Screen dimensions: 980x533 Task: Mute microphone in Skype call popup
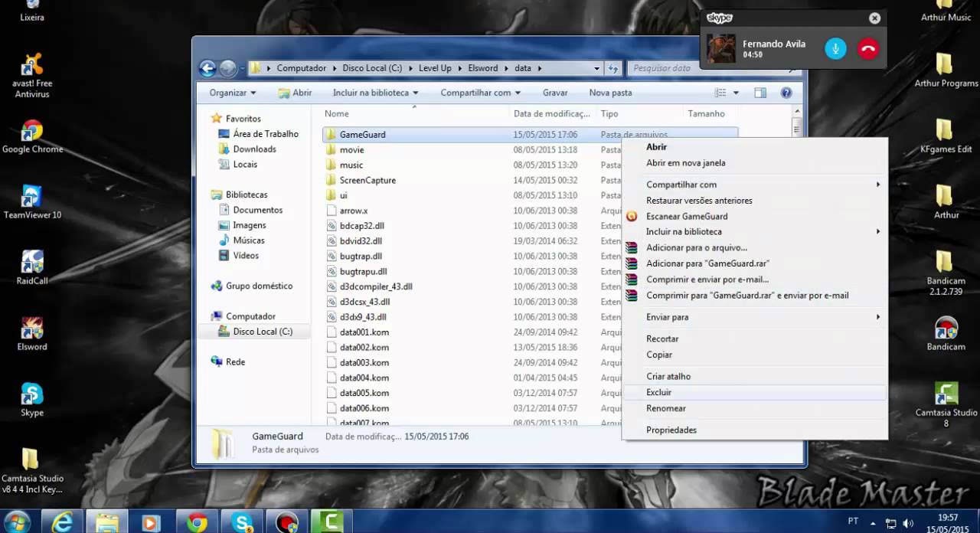[835, 48]
